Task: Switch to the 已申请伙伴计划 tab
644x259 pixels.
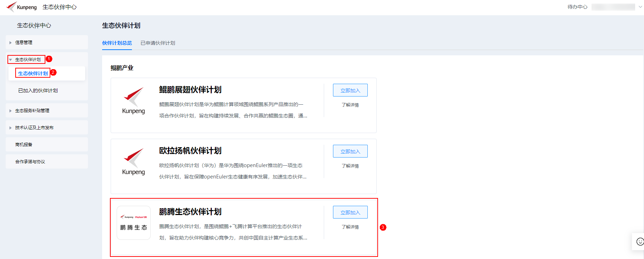Action: tap(158, 43)
